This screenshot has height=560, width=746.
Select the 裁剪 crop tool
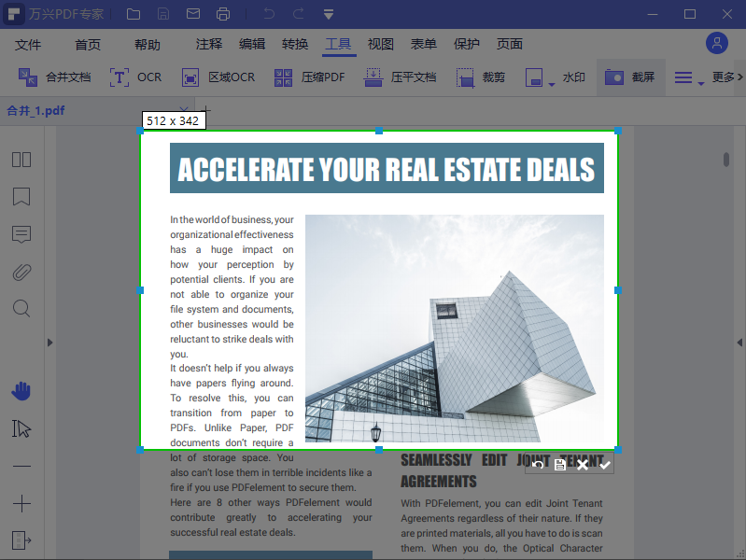pyautogui.click(x=481, y=77)
